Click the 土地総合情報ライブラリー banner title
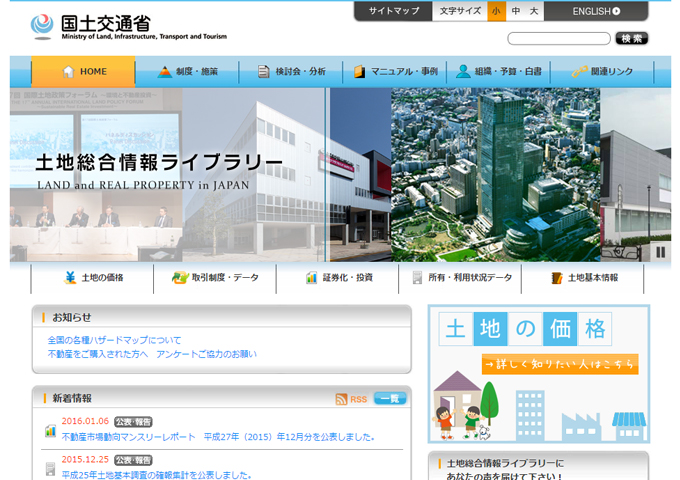 coord(159,163)
